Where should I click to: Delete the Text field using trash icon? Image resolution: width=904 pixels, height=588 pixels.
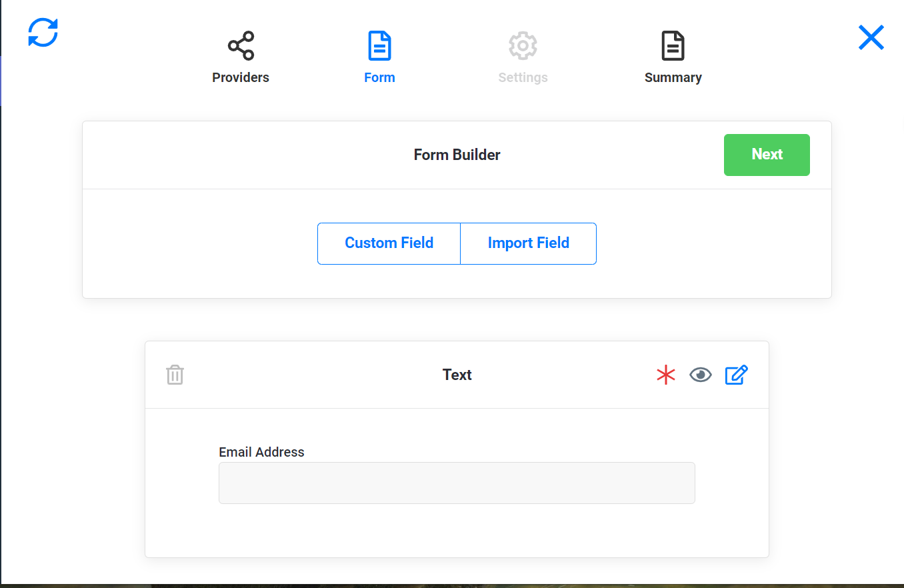[x=175, y=375]
